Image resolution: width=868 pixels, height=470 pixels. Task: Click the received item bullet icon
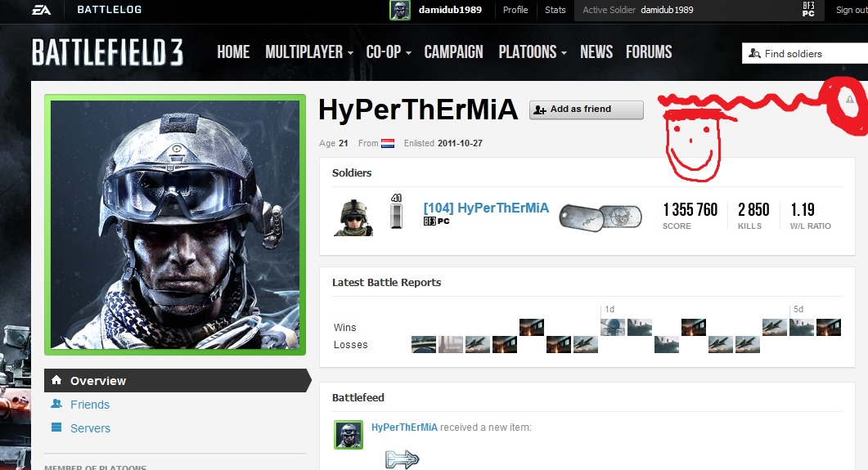403,459
